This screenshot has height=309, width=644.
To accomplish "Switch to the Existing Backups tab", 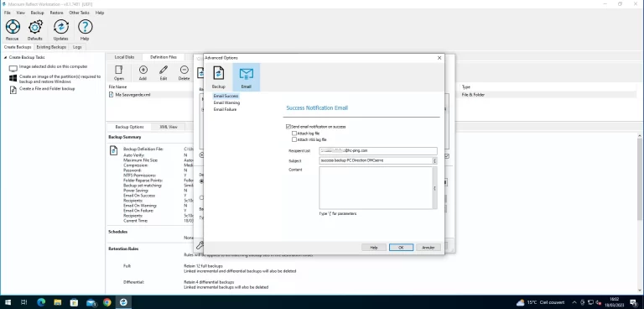I will click(x=51, y=47).
